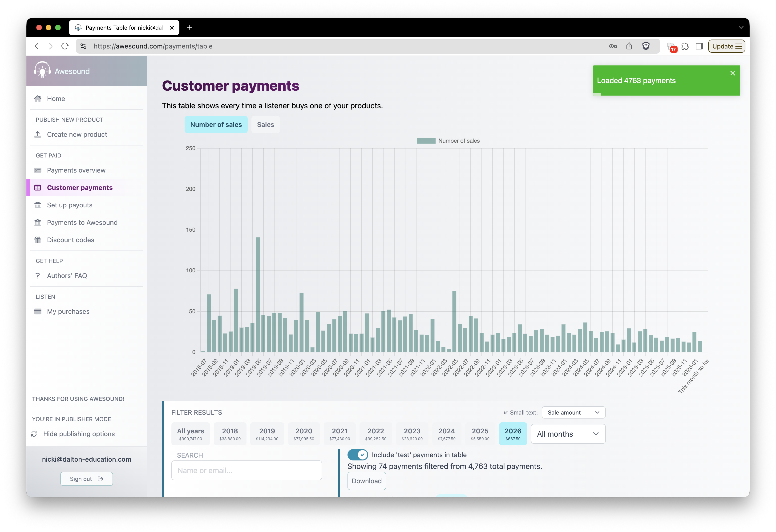
Task: Click the Download button
Action: (366, 481)
